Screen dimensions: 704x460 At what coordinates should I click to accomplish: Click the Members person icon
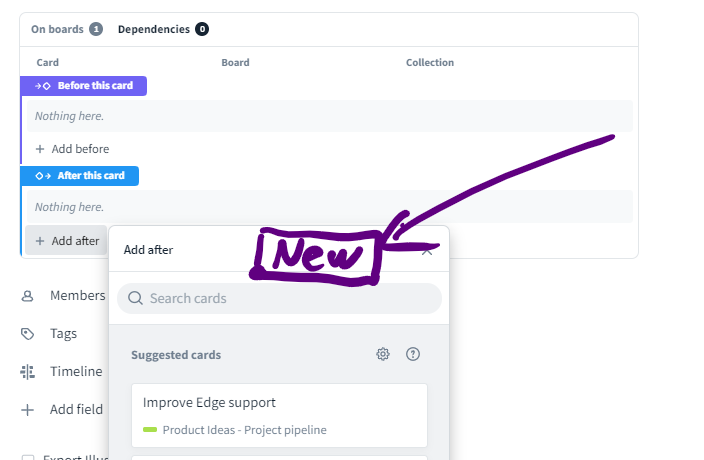pos(28,296)
